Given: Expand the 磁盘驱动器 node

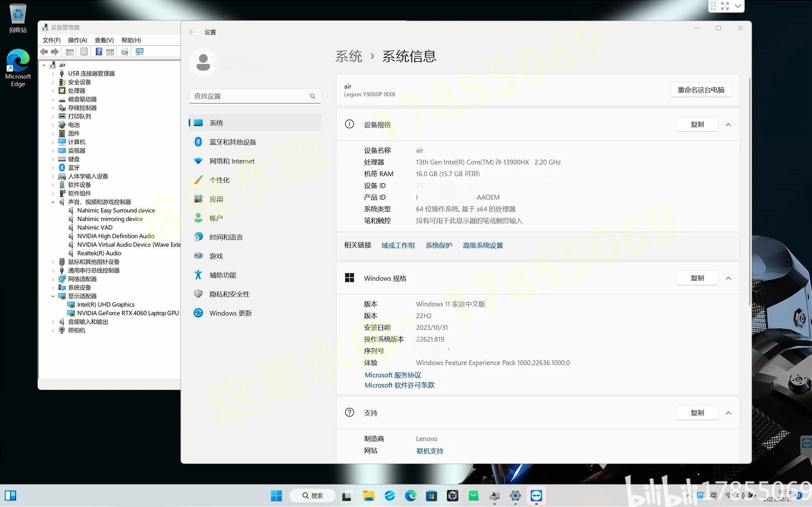Looking at the screenshot, I should coord(53,99).
